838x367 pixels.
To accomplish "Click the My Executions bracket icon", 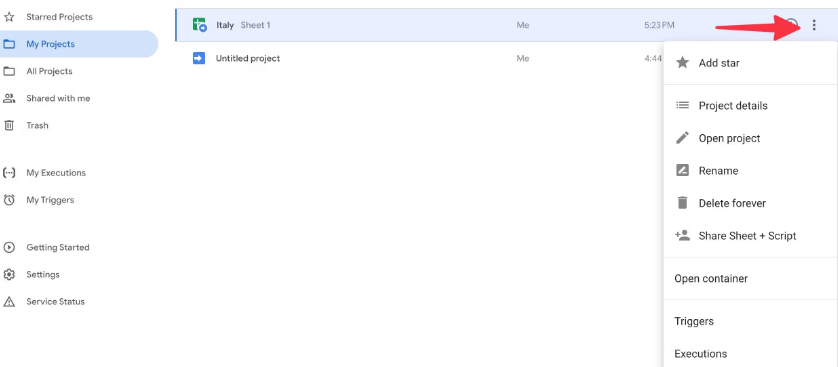I will click(9, 173).
